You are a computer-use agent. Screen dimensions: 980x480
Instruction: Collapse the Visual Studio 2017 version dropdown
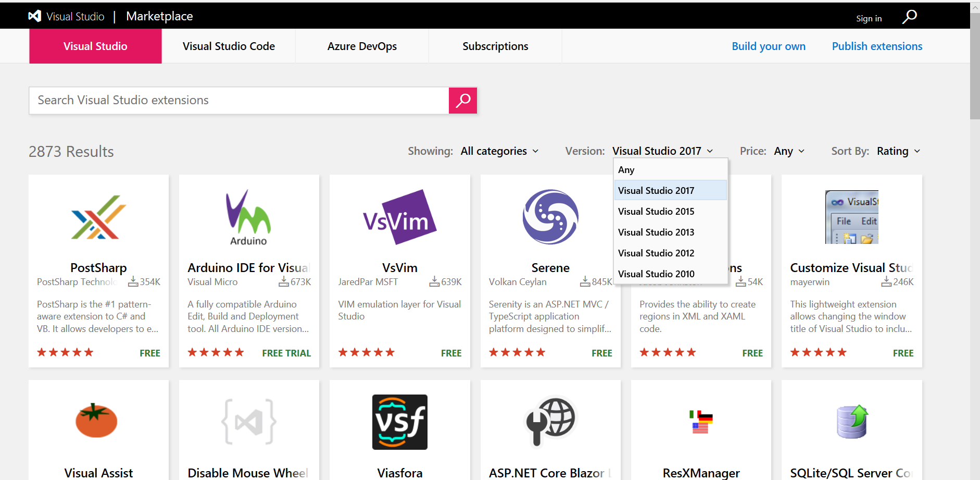[x=662, y=151]
